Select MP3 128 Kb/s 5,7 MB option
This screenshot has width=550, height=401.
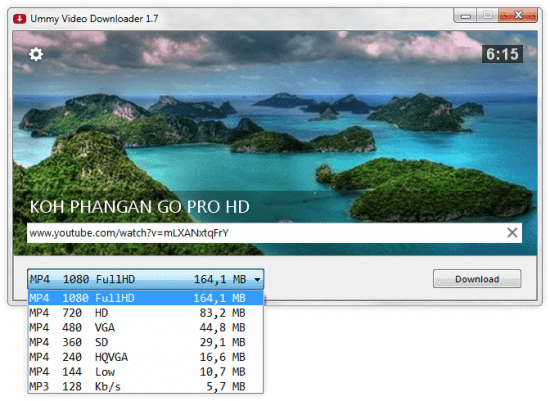[146, 386]
